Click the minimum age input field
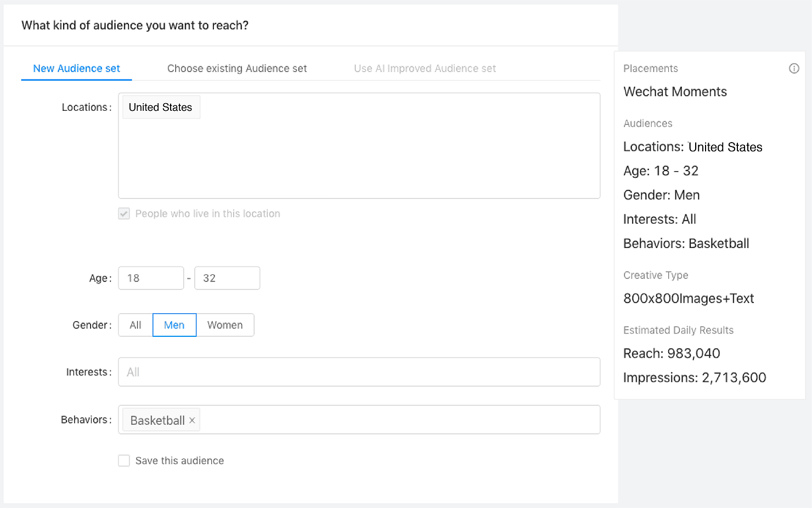 [x=150, y=278]
